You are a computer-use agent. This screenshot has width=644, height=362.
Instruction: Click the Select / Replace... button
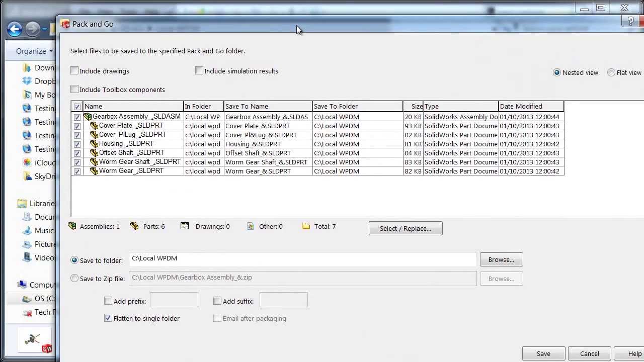point(406,228)
